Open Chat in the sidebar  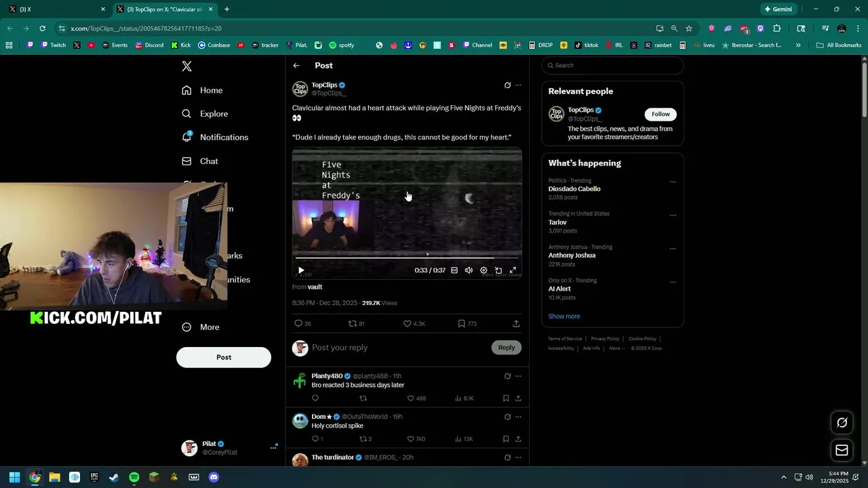pos(199,161)
